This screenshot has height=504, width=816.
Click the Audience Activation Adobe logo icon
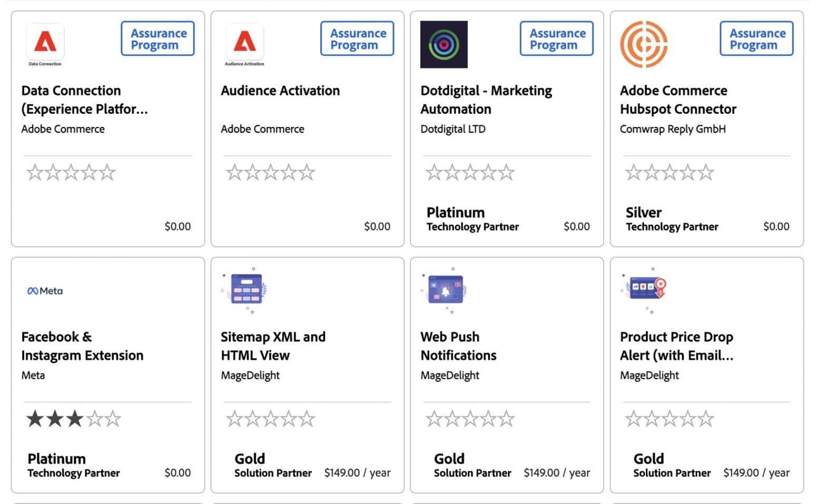245,43
